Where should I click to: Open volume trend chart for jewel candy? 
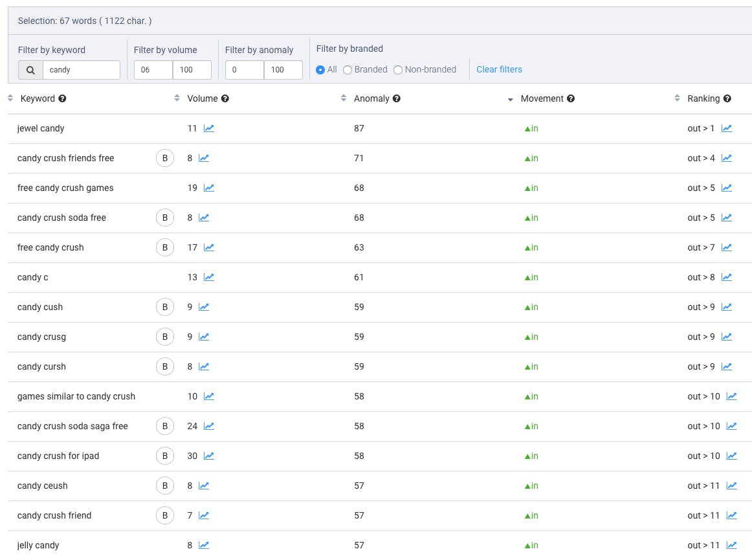209,128
